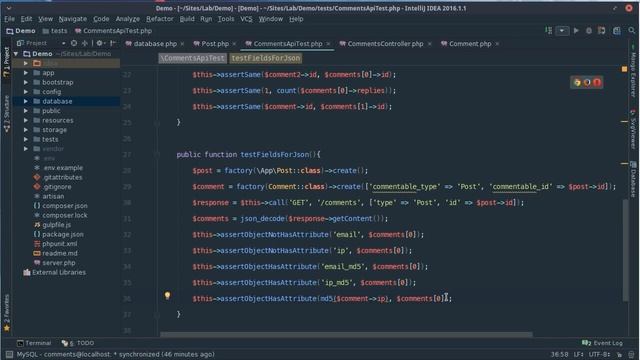Open composer.json in project tree
This screenshot has width=640, height=360.
60,206
